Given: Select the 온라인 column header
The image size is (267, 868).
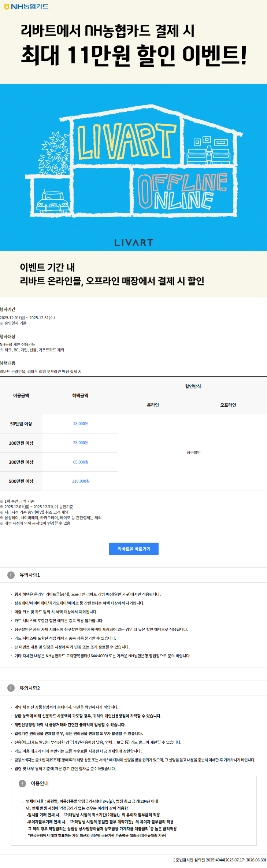Looking at the screenshot, I should point(153,405).
